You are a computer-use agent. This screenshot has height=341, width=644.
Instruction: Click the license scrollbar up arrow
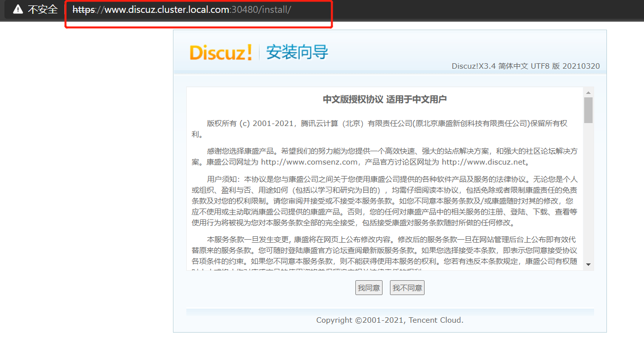pos(588,92)
